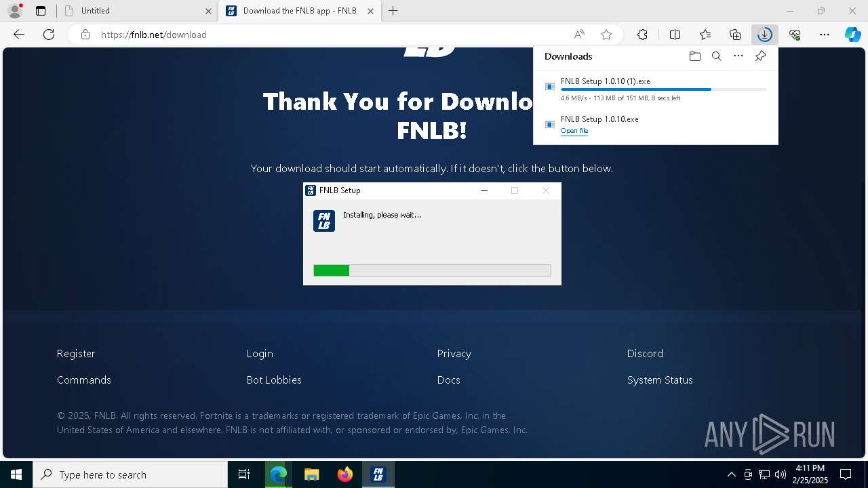Open the Login footer link
The height and width of the screenshot is (488, 868).
(260, 354)
